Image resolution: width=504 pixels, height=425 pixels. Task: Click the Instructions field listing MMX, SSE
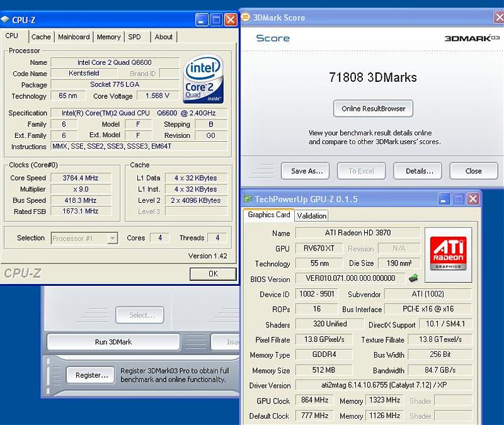pyautogui.click(x=139, y=146)
